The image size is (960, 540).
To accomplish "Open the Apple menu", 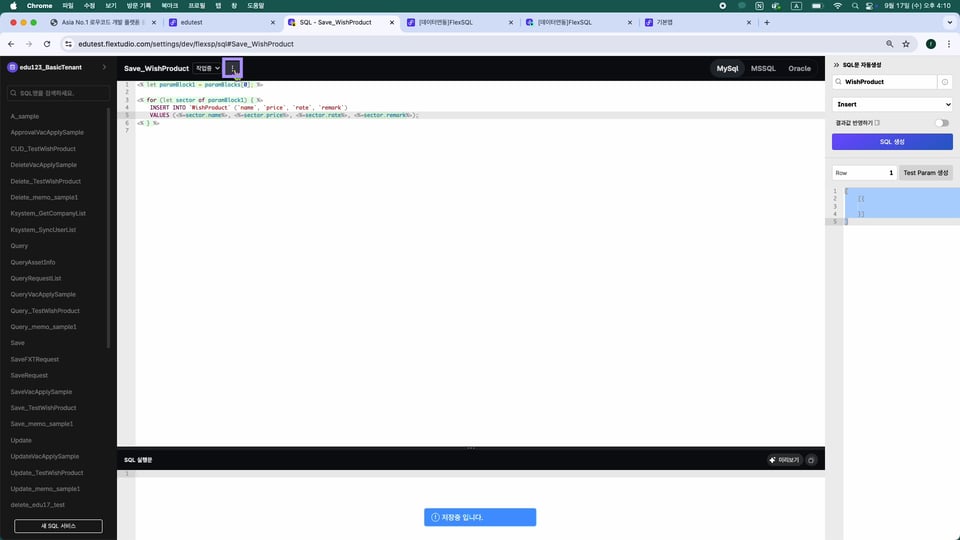I will [13, 6].
